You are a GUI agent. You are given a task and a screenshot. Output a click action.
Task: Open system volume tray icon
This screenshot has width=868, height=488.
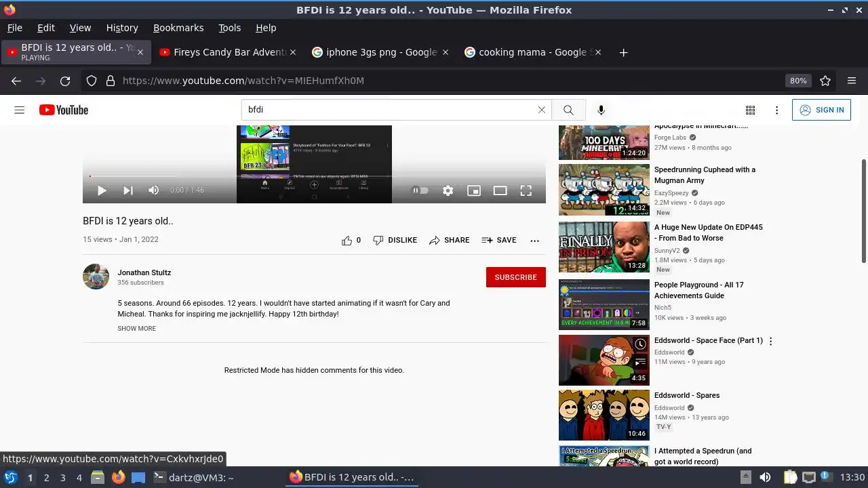[x=765, y=477]
